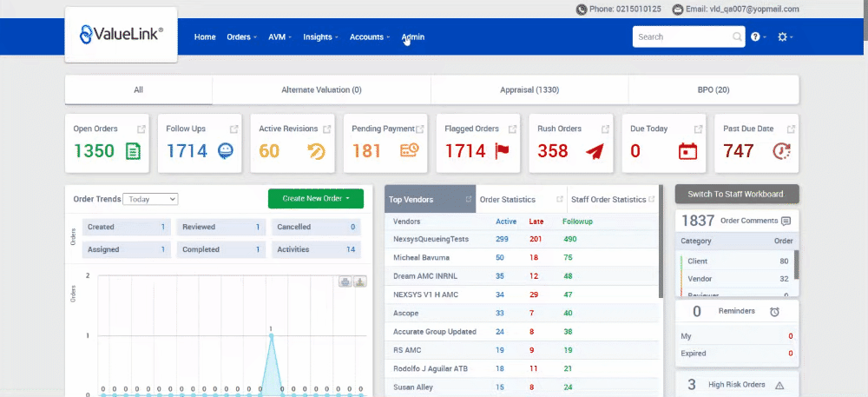Viewport: 868px width, 397px height.
Task: Pop out the Order Statistics panel
Action: [x=560, y=199]
